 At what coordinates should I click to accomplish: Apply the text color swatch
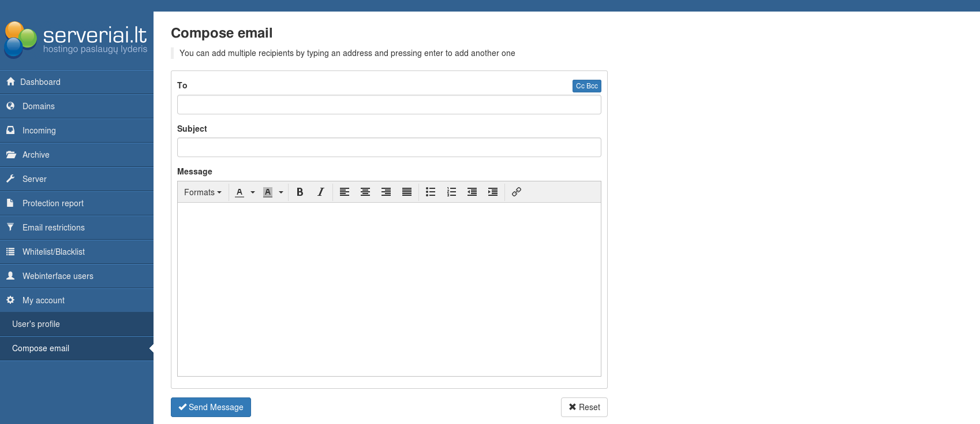240,192
